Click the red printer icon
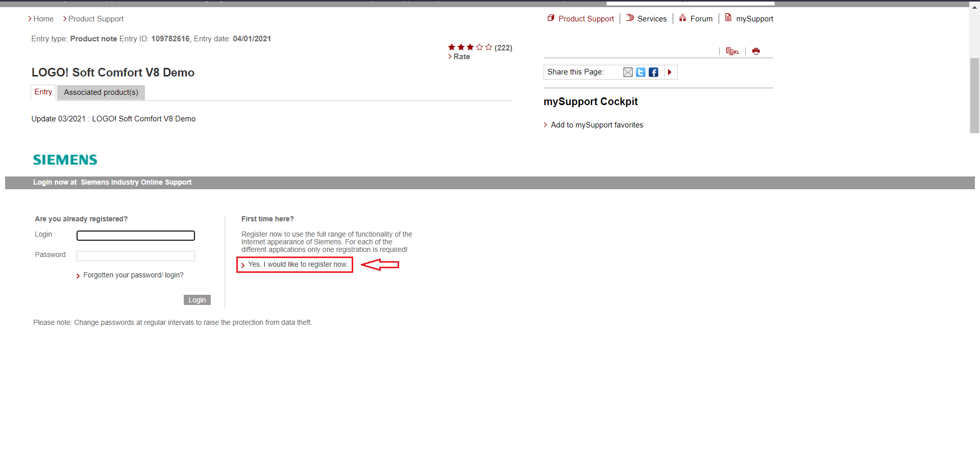 [756, 51]
